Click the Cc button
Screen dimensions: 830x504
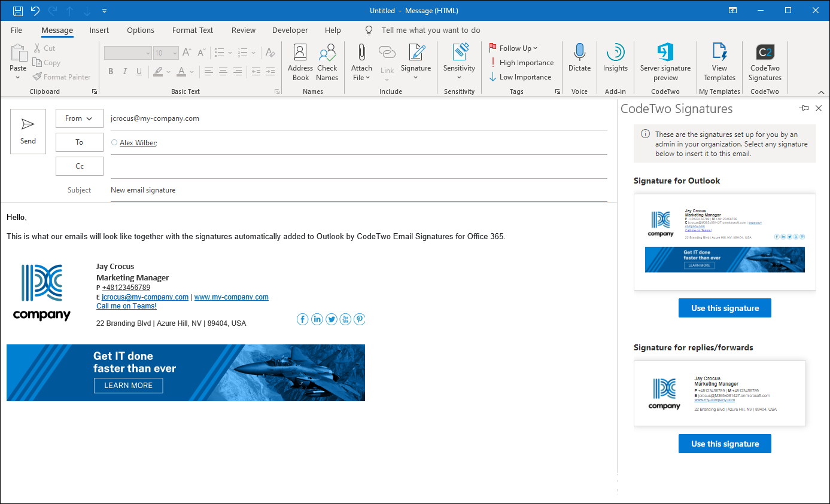80,166
